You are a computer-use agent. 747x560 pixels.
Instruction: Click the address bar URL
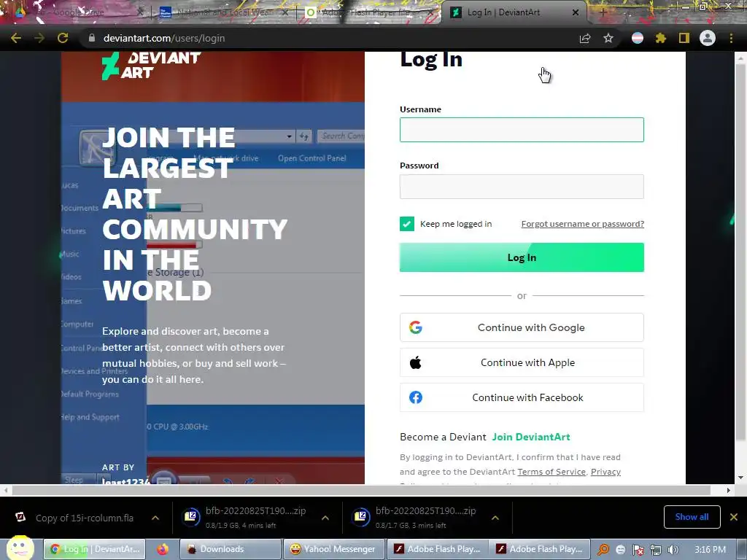164,38
